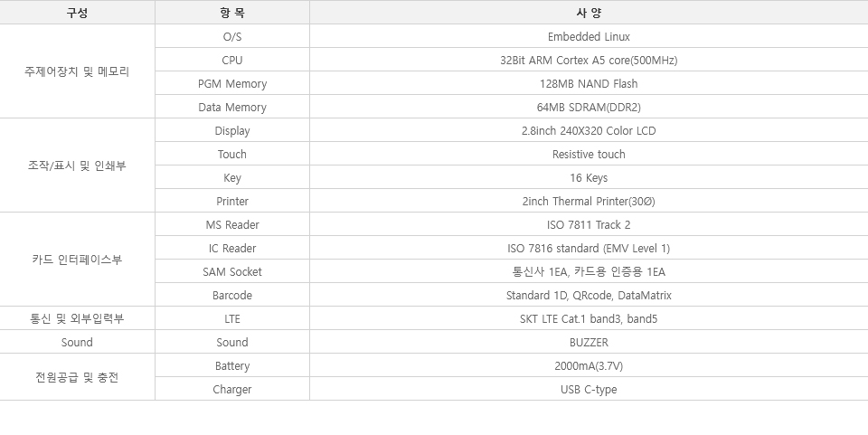The width and height of the screenshot is (868, 435).
Task: Select the ISO 7811 Track 2 cell
Action: [589, 224]
